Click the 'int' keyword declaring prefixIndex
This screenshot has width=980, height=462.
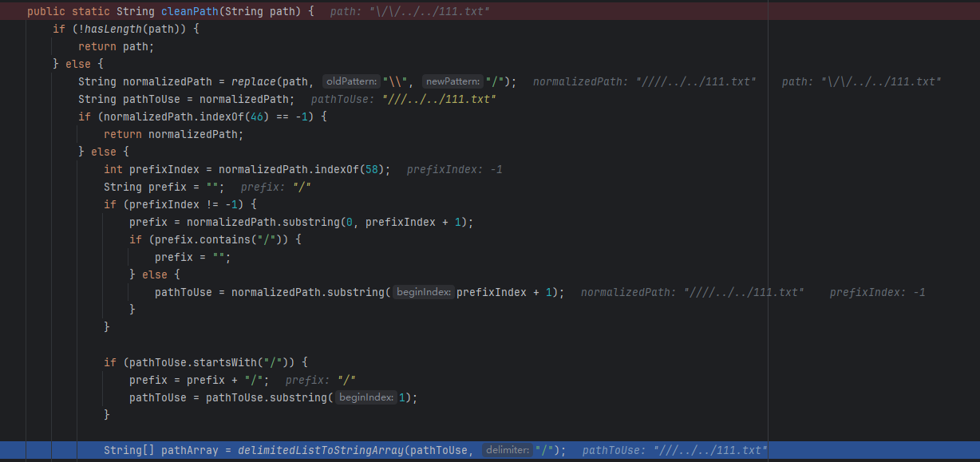[113, 169]
